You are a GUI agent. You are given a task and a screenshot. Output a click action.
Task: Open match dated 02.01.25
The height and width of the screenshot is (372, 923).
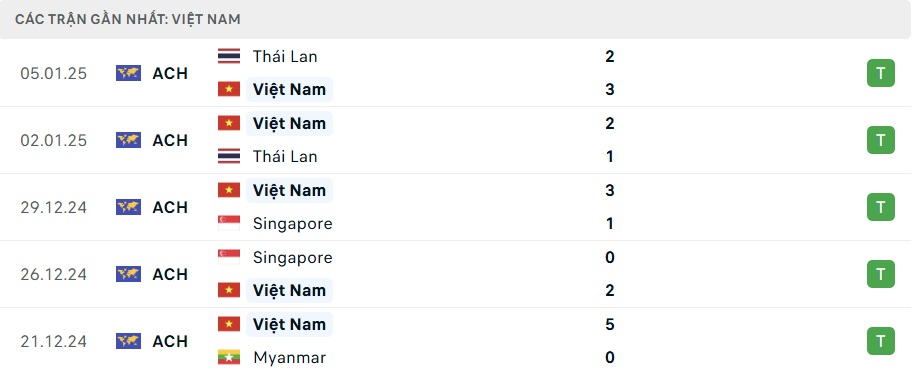point(456,140)
